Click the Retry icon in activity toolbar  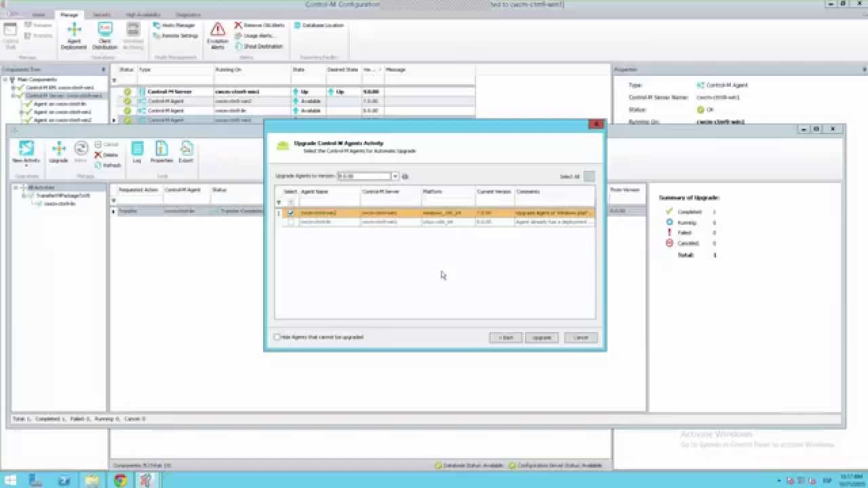coord(81,153)
